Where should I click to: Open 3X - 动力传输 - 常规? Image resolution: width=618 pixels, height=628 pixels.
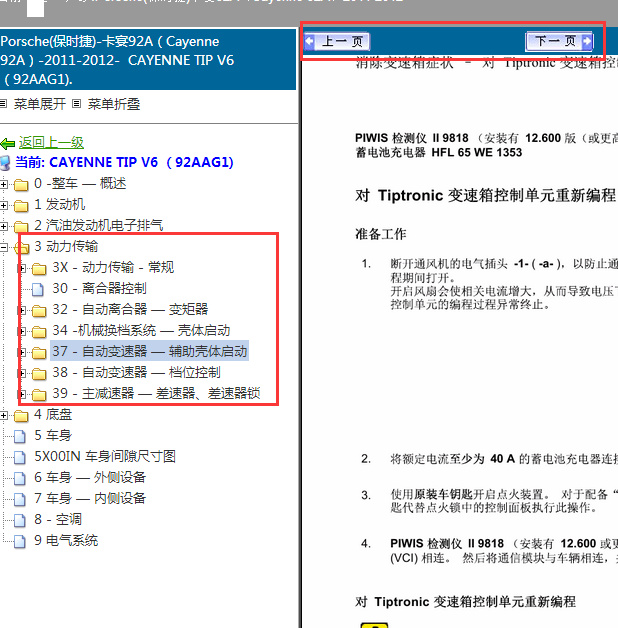pyautogui.click(x=113, y=267)
